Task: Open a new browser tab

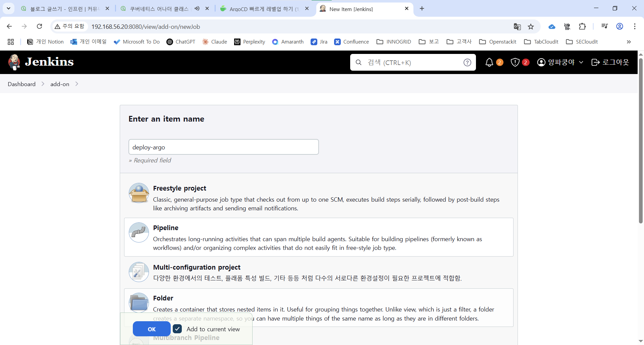Action: (x=422, y=9)
